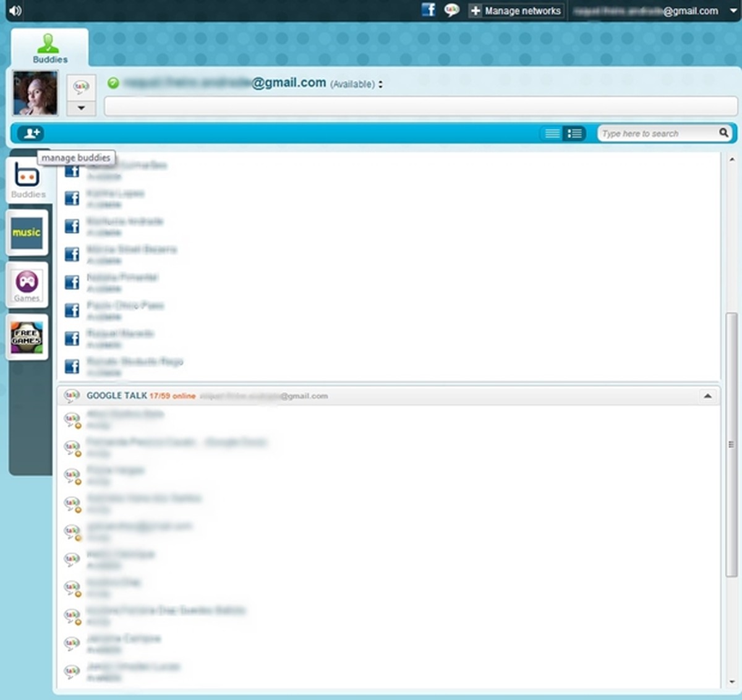Switch to compact list view

(x=552, y=133)
